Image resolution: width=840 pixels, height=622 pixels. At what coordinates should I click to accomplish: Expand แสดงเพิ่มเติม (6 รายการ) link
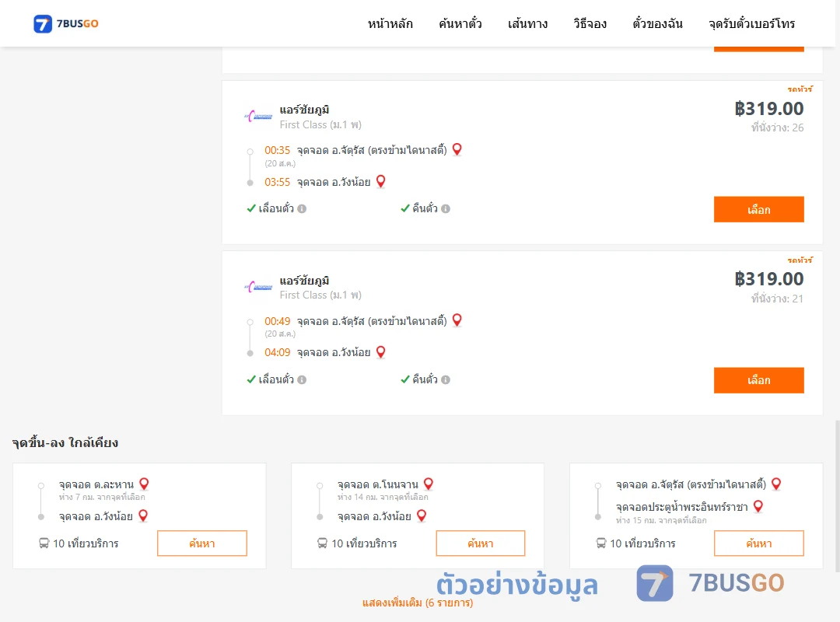click(x=418, y=603)
